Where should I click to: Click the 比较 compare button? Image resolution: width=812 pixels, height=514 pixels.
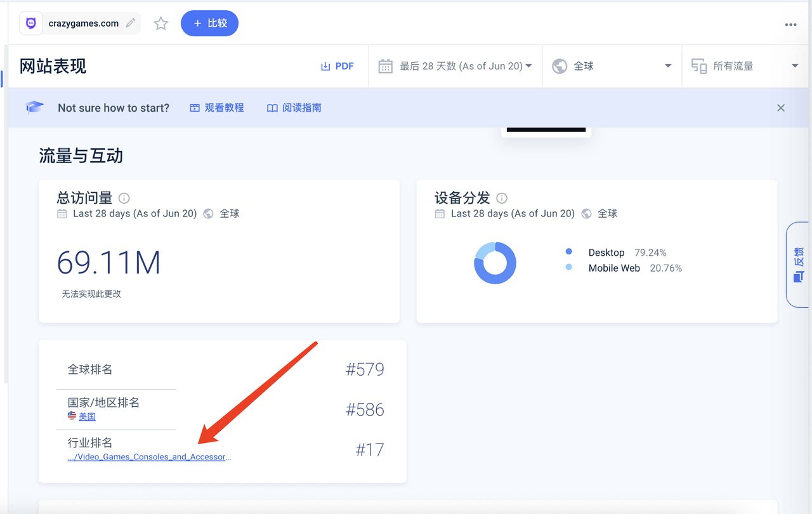(209, 23)
